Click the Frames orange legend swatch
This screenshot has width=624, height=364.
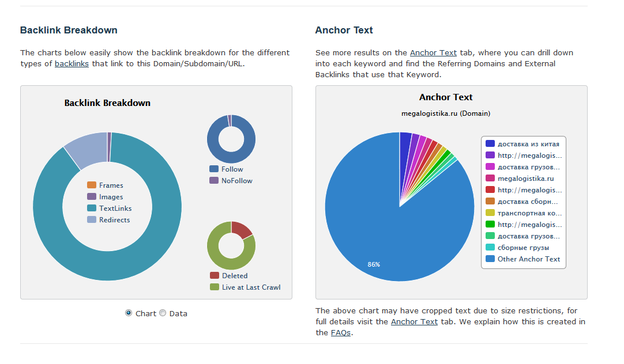92,185
